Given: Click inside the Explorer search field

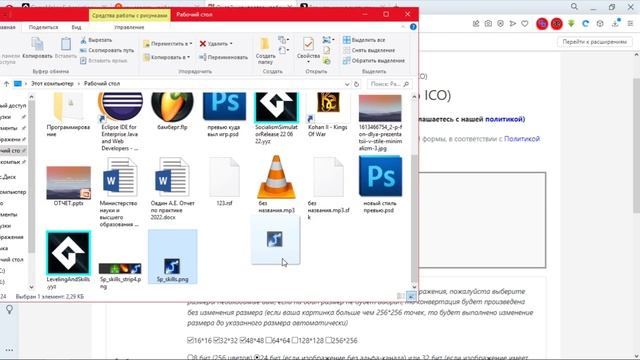Looking at the screenshot, I should click(389, 84).
